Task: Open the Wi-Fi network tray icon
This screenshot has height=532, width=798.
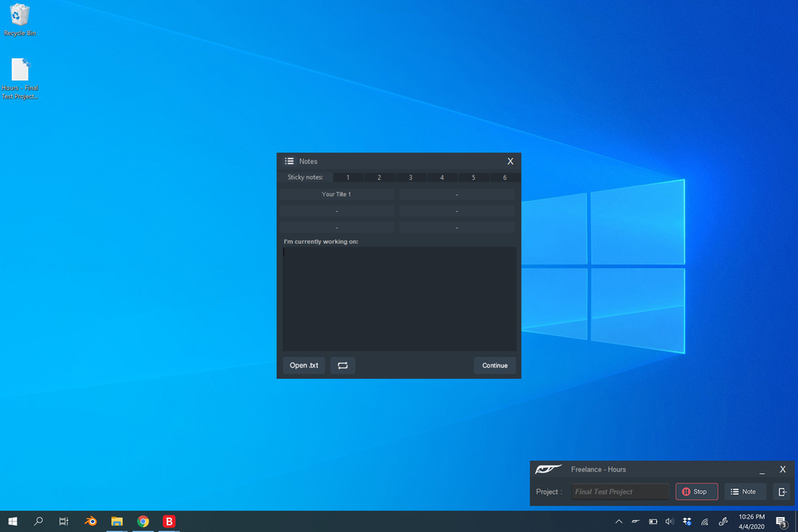Action: click(705, 522)
